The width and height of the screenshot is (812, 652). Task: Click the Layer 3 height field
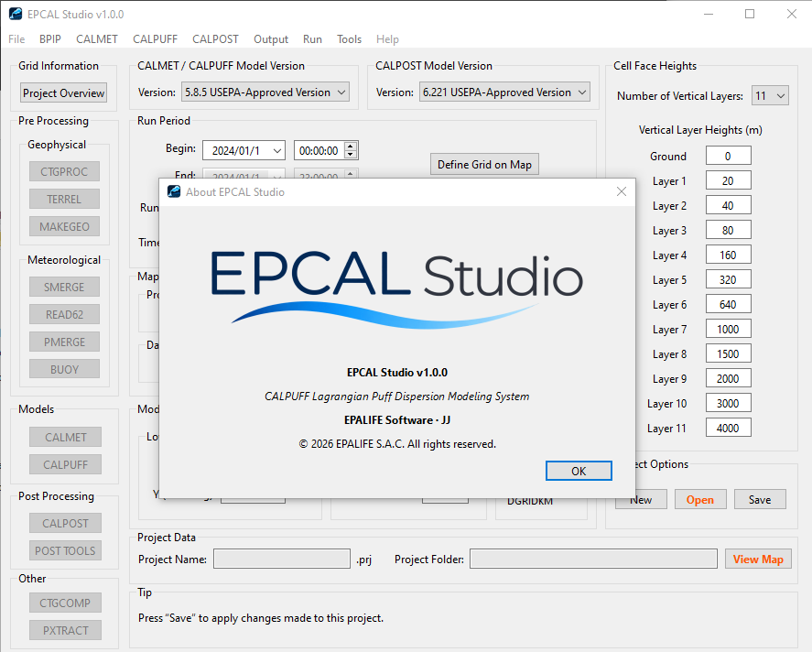tap(728, 230)
